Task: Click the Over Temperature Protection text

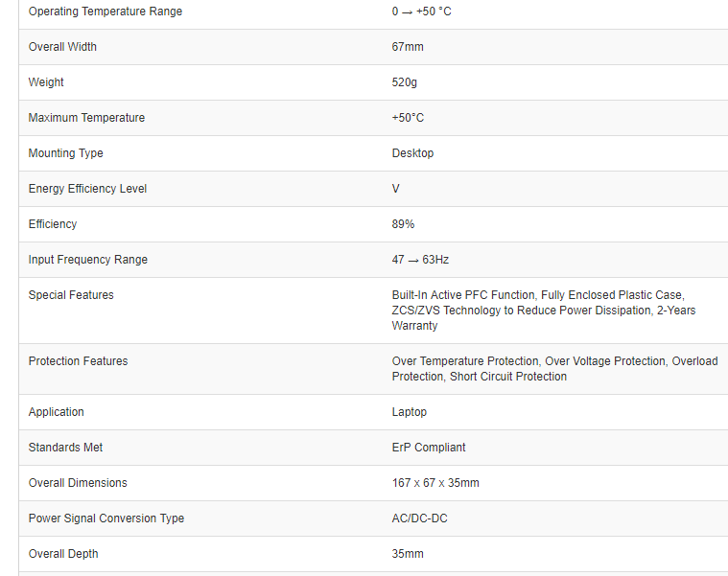Action: (465, 361)
